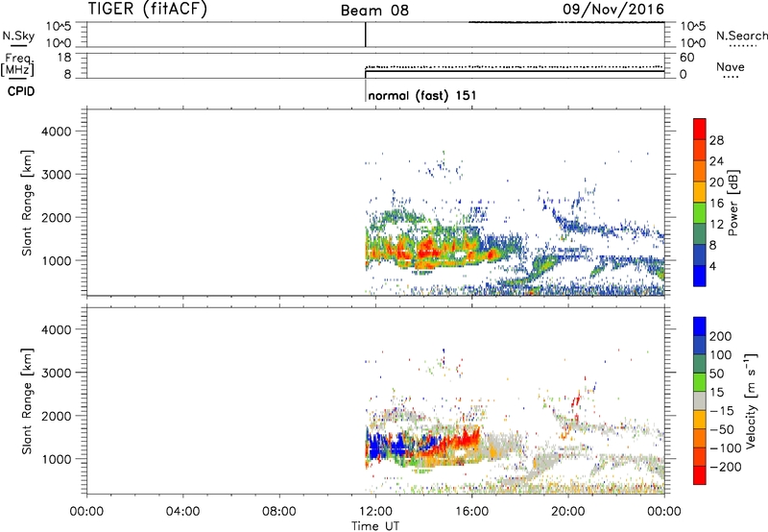Image resolution: width=768 pixels, height=532 pixels.
Task: Click the '4000' tick of power panel
Action: click(57, 132)
